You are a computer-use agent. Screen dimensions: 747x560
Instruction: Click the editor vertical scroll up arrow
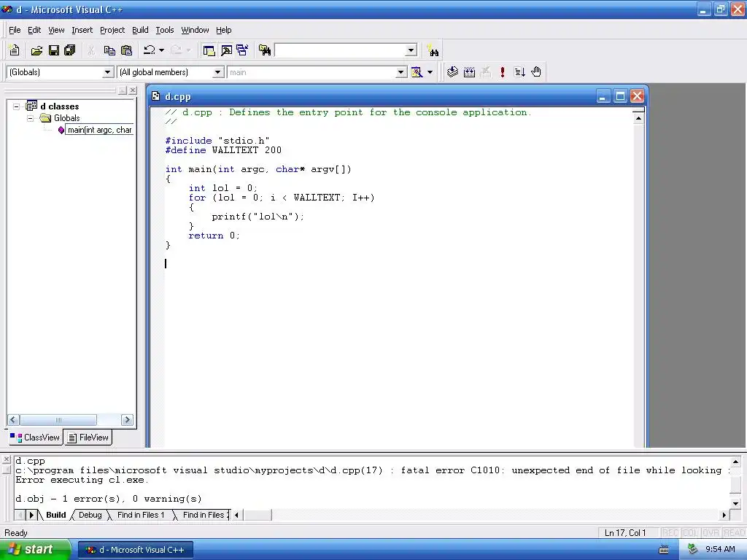(x=638, y=118)
